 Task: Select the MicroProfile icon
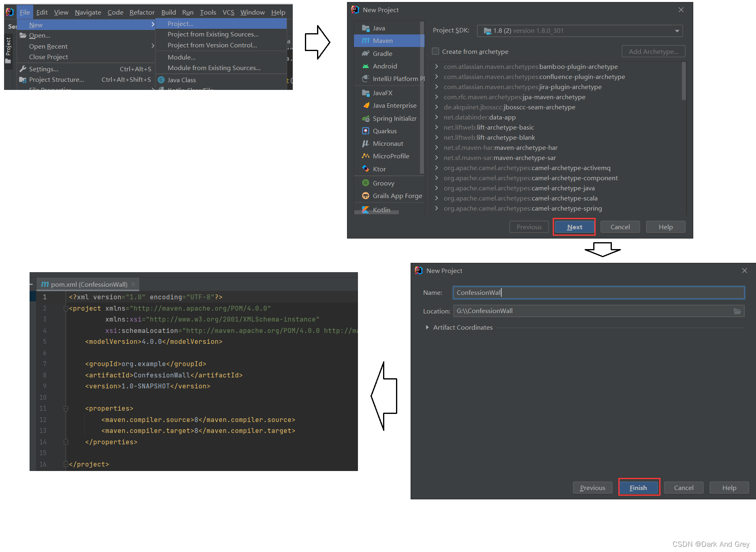pyautogui.click(x=366, y=156)
